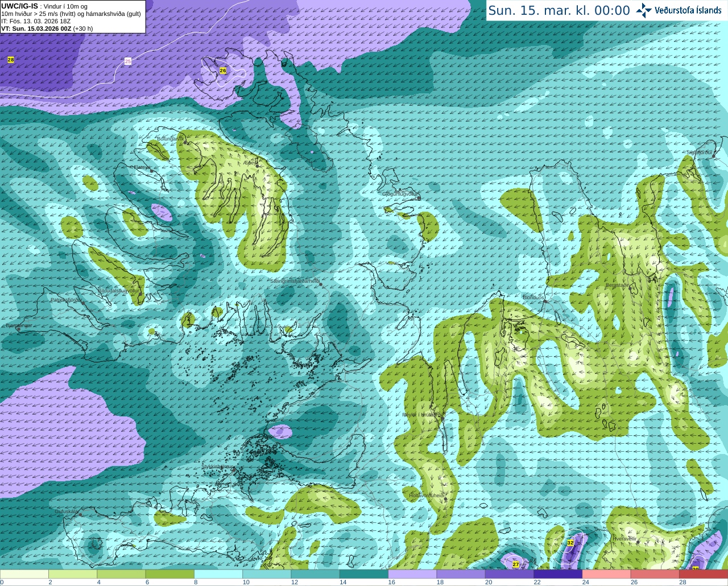The width and height of the screenshot is (728, 586).
Task: Click the yellow gust label 32
Action: [570, 543]
